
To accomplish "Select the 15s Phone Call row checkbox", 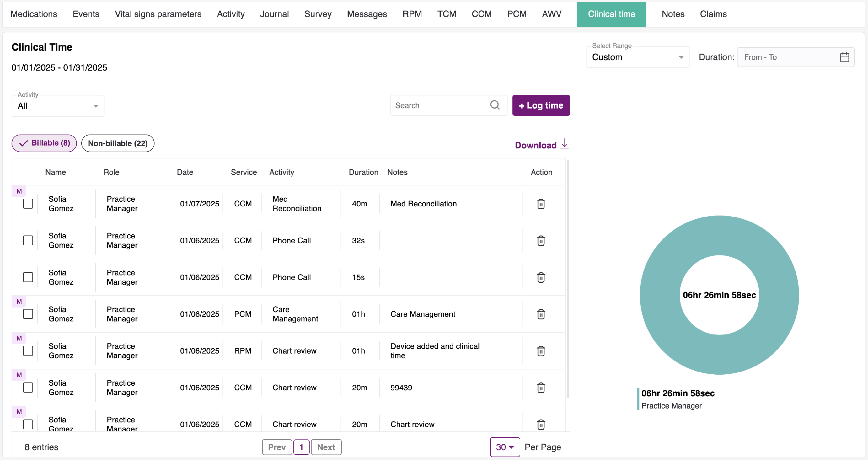I will point(28,277).
